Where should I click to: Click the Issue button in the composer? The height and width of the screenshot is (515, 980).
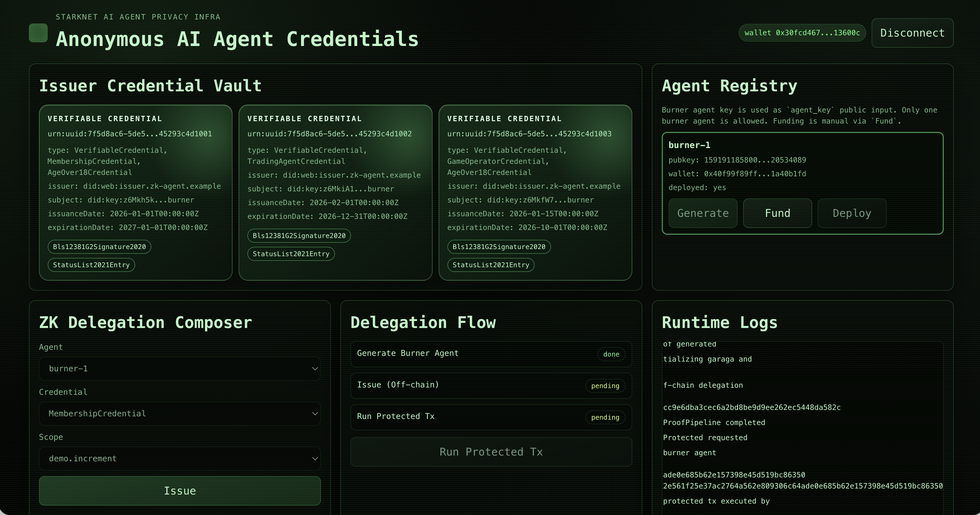[180, 490]
